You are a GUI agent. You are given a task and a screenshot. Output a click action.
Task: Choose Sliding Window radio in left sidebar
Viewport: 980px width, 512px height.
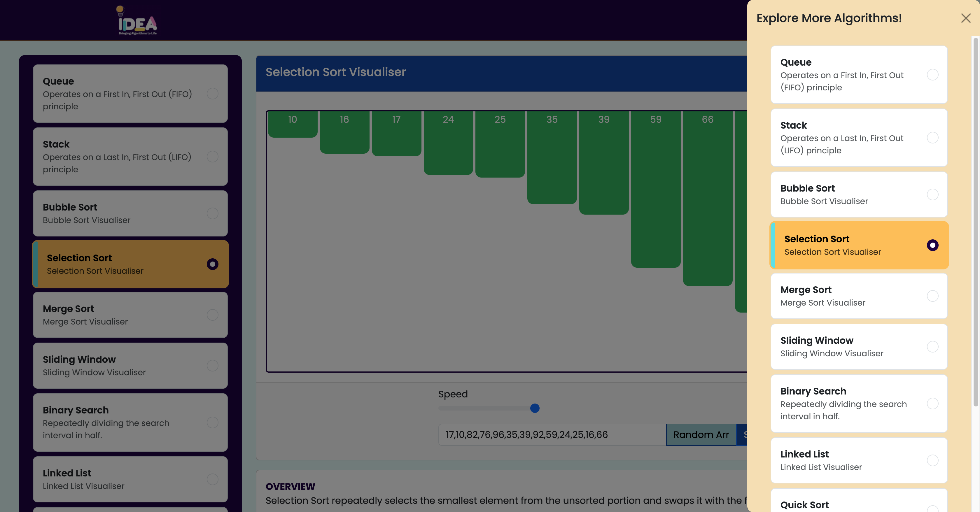pos(212,366)
